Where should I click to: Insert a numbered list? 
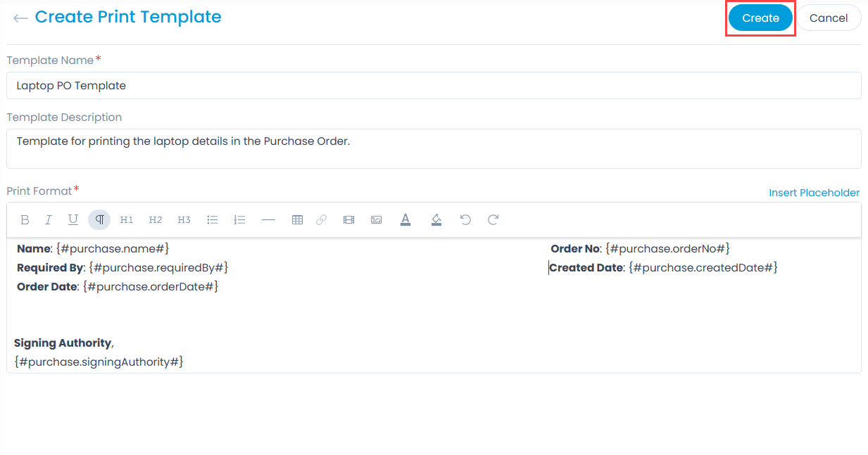(239, 220)
